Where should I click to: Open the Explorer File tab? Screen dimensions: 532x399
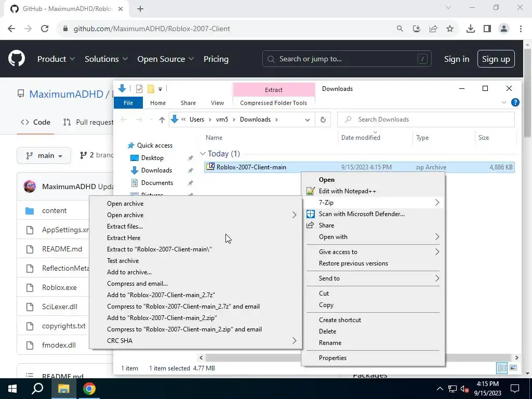tap(128, 103)
